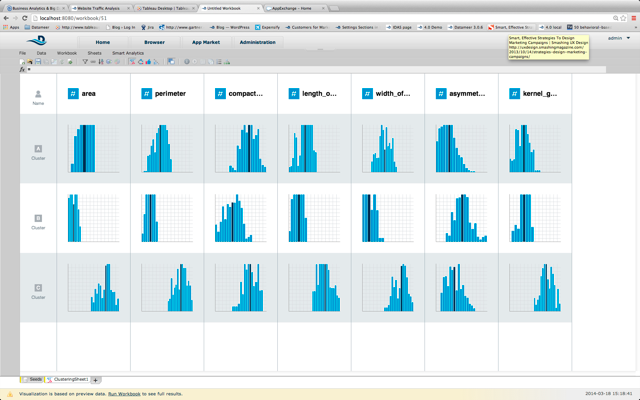Click the thumbs-up recommendation icon
640x400 pixels.
(148, 62)
